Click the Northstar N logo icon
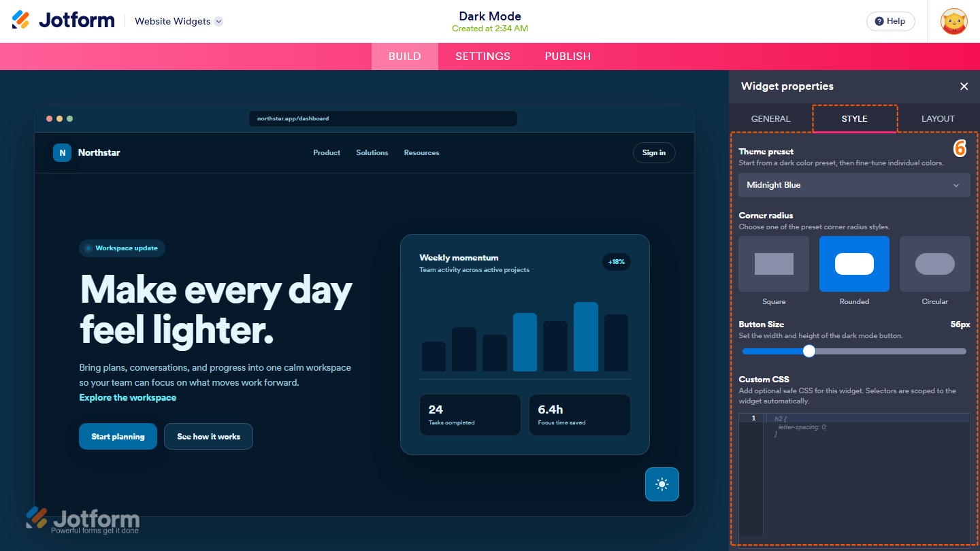This screenshot has width=980, height=551. [62, 152]
